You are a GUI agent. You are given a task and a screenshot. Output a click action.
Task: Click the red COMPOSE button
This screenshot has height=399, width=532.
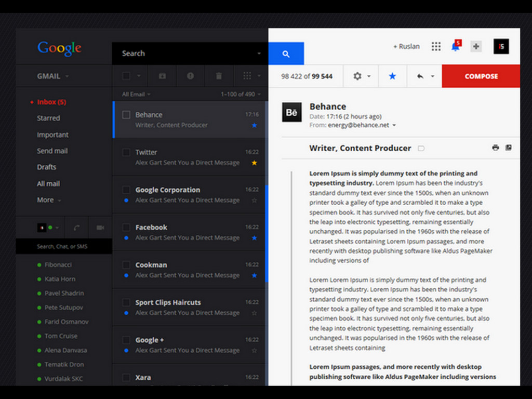[481, 76]
